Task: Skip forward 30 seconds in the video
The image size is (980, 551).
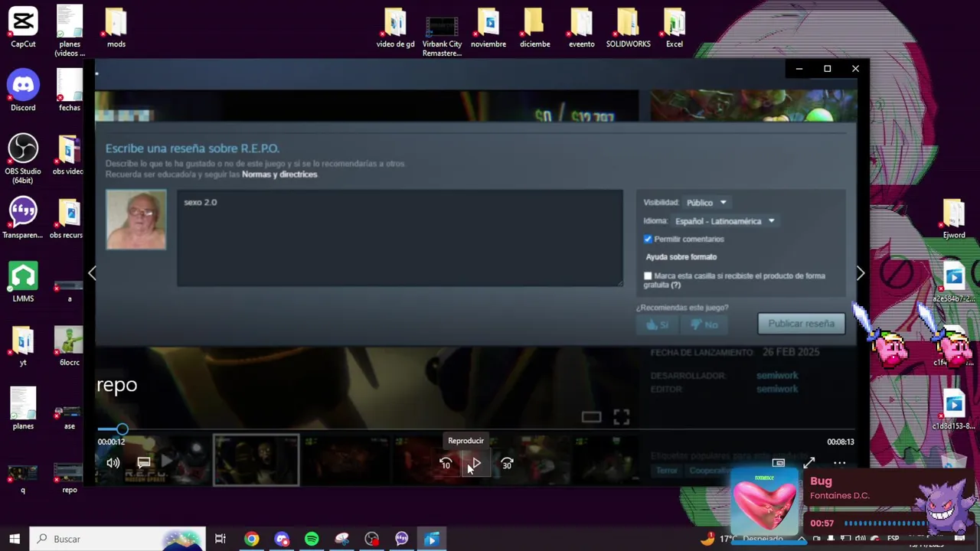Action: point(507,464)
